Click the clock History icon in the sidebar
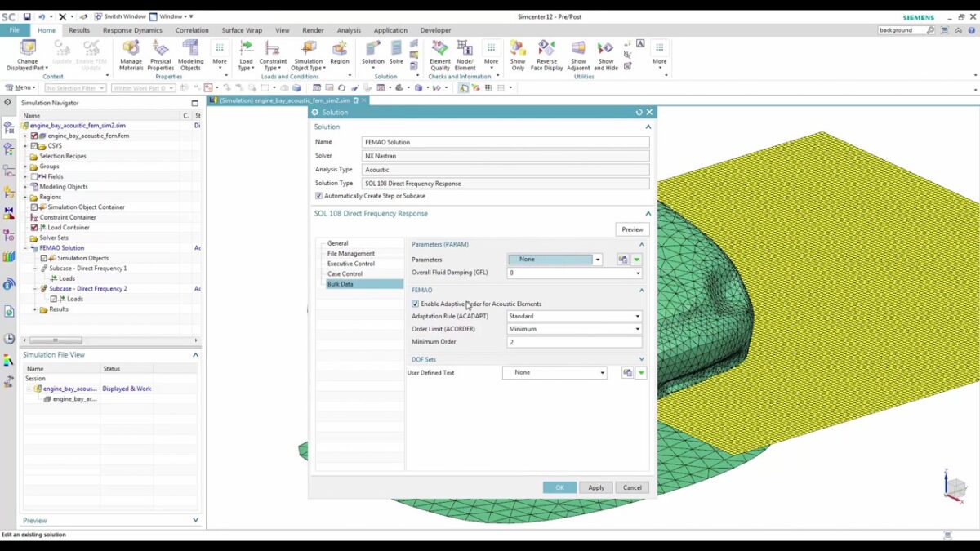 pyautogui.click(x=9, y=339)
